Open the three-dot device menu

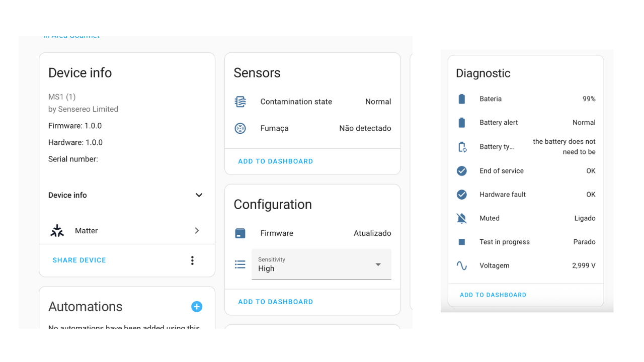(x=192, y=260)
